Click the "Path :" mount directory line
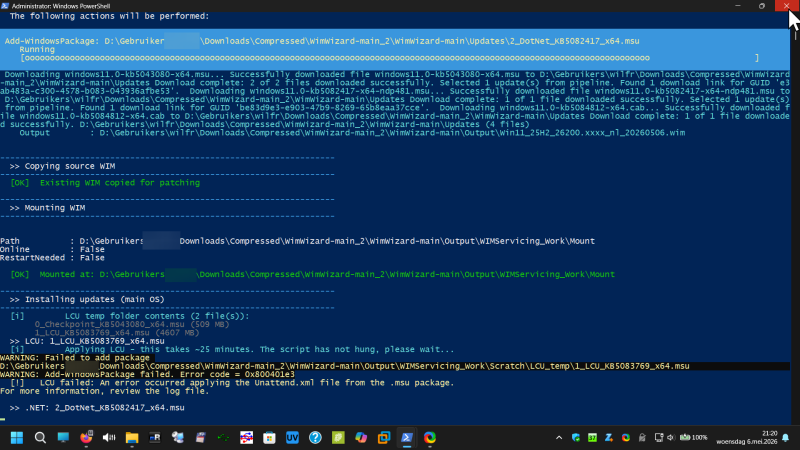Screen dimensions: 800x450 point(297,241)
